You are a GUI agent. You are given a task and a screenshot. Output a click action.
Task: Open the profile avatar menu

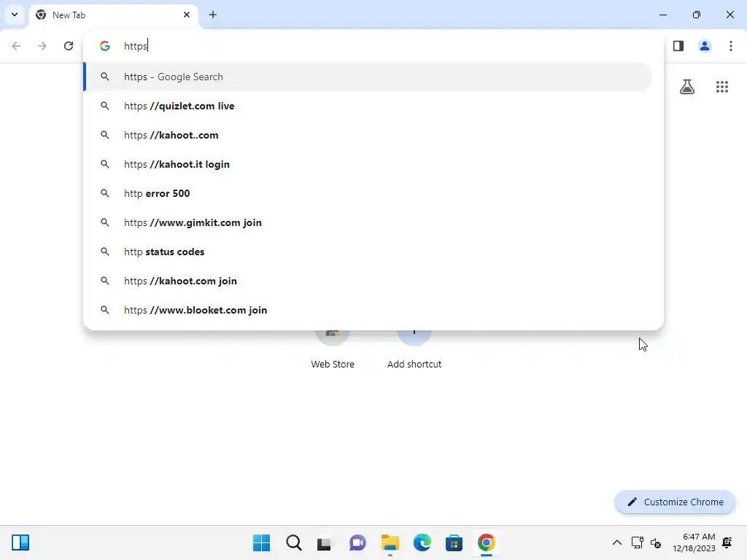pos(705,46)
